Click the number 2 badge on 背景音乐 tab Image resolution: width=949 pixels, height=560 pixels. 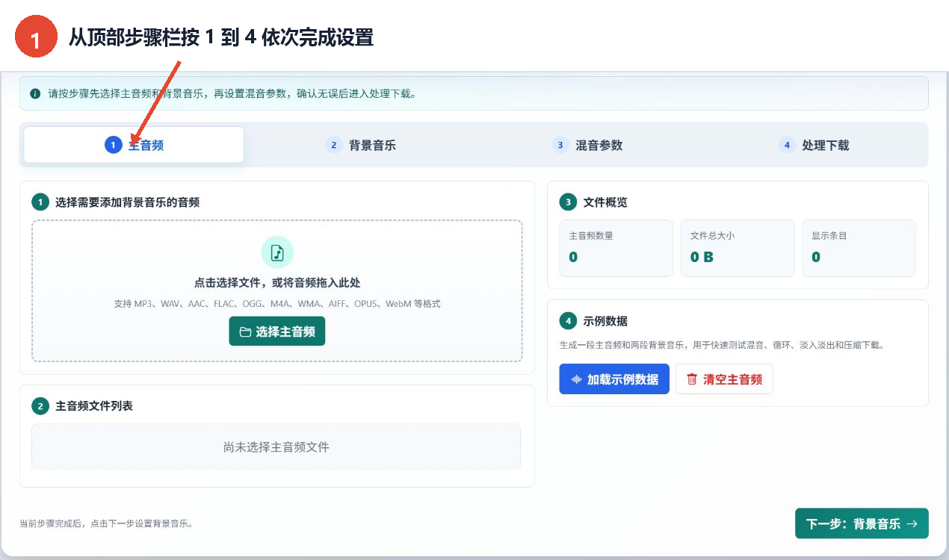coord(334,145)
